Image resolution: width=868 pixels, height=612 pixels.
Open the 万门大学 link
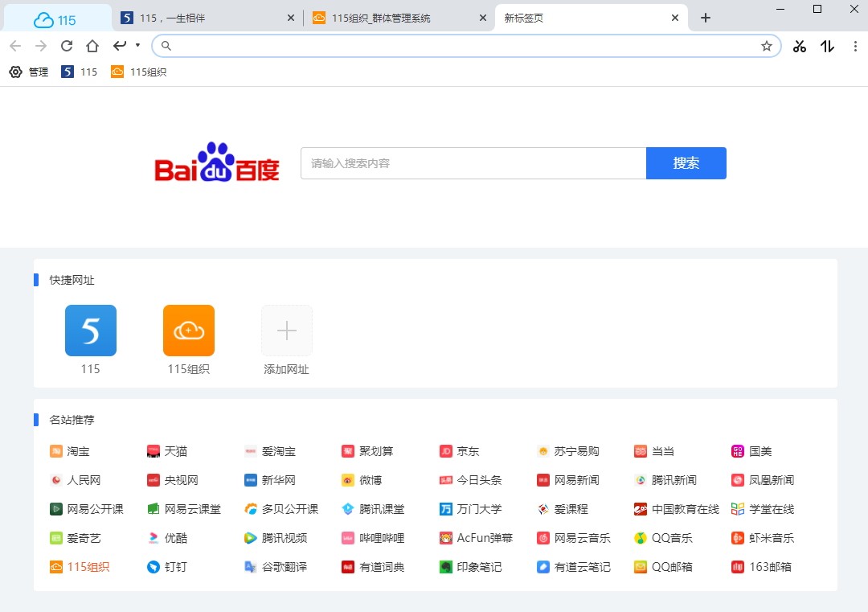[470, 509]
